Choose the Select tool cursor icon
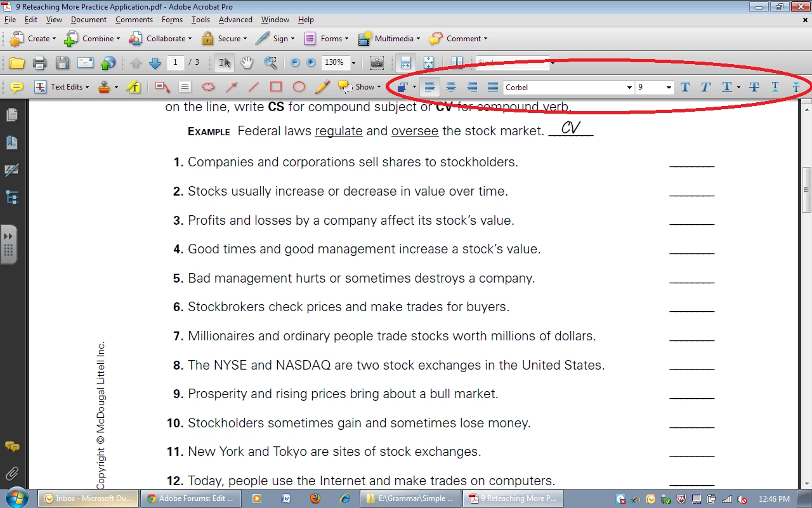Image resolution: width=812 pixels, height=508 pixels. 225,63
